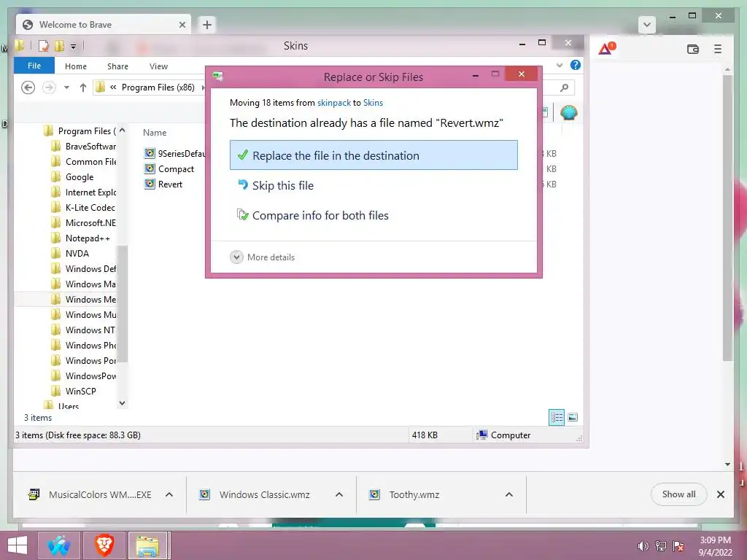Viewport: 747px width, 560px height.
Task: Open the File tab in Explorer
Action: tap(34, 66)
